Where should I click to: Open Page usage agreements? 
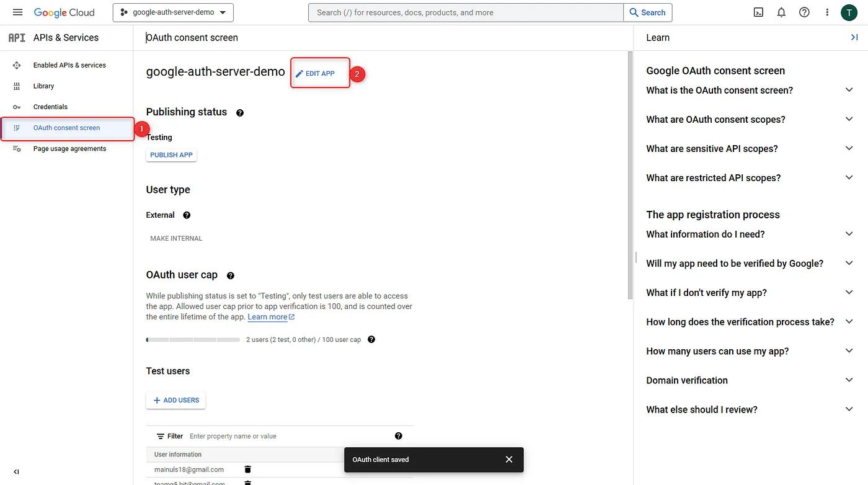click(69, 149)
